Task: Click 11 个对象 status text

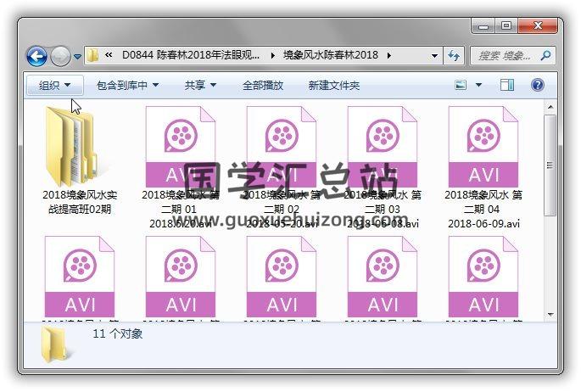Action: [117, 333]
